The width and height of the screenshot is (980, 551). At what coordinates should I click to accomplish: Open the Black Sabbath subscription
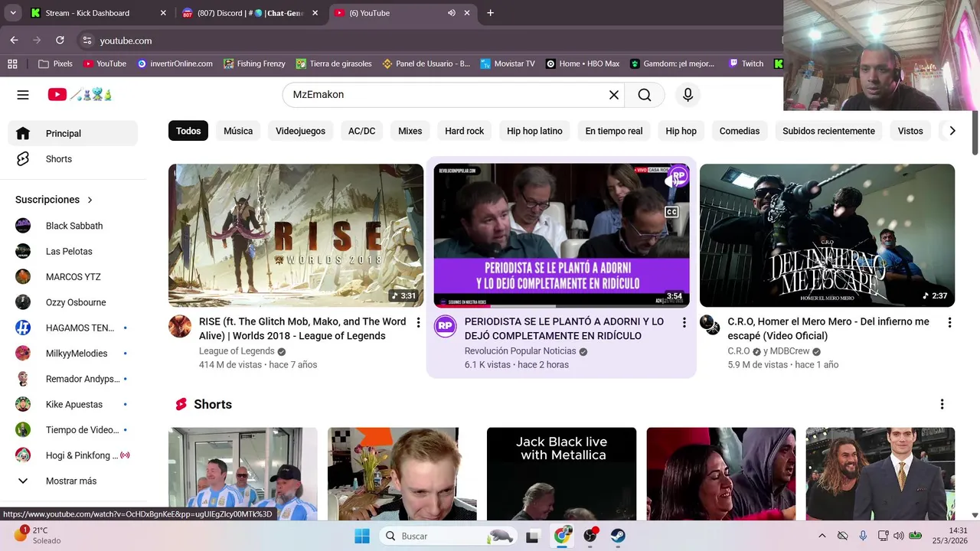(73, 226)
